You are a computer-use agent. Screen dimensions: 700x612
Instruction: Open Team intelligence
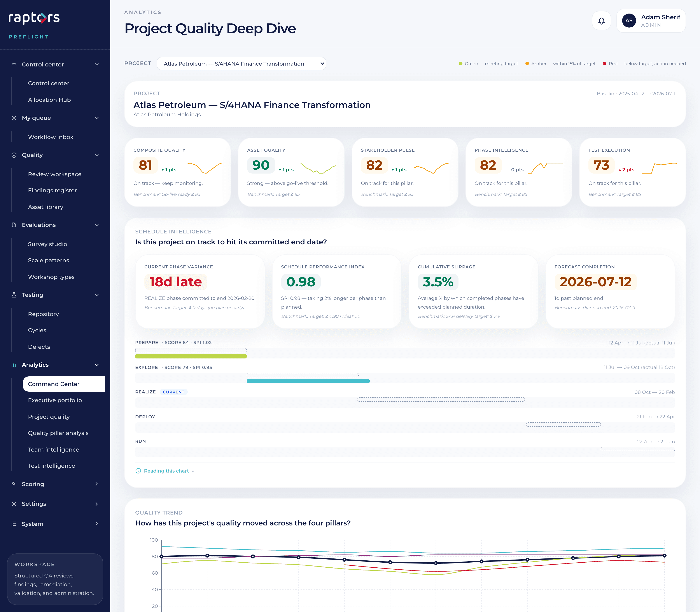pyautogui.click(x=64, y=449)
